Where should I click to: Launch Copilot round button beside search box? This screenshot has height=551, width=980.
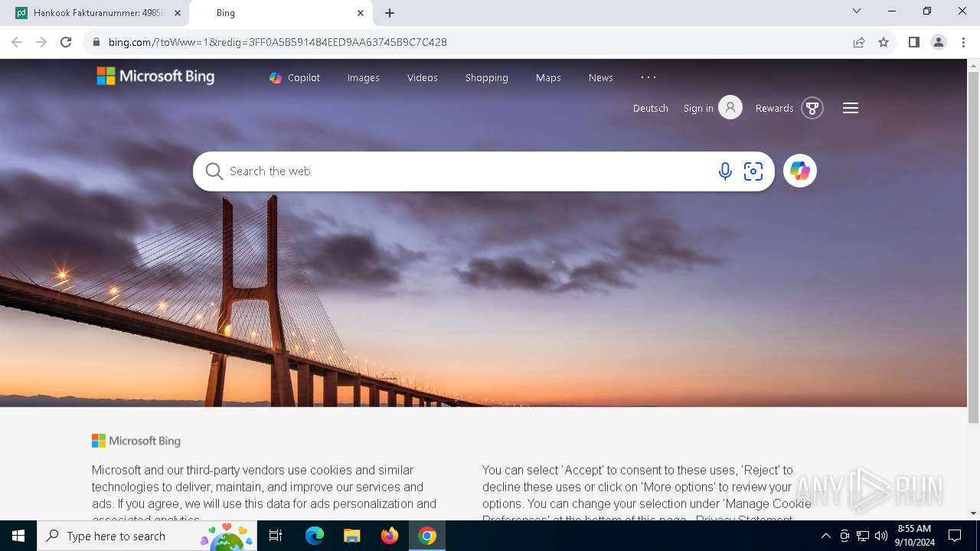(x=800, y=171)
